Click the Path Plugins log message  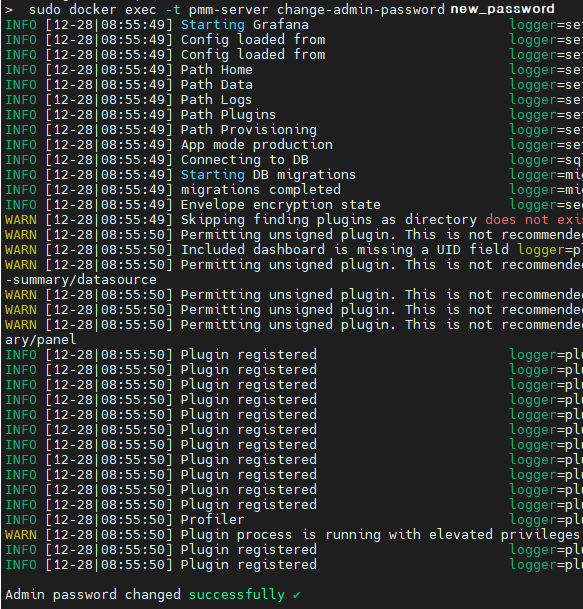click(228, 115)
